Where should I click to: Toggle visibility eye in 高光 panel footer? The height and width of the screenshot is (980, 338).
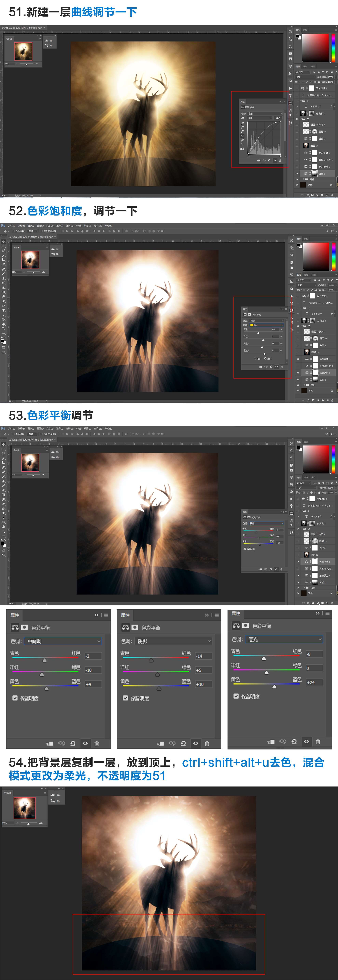tap(306, 741)
